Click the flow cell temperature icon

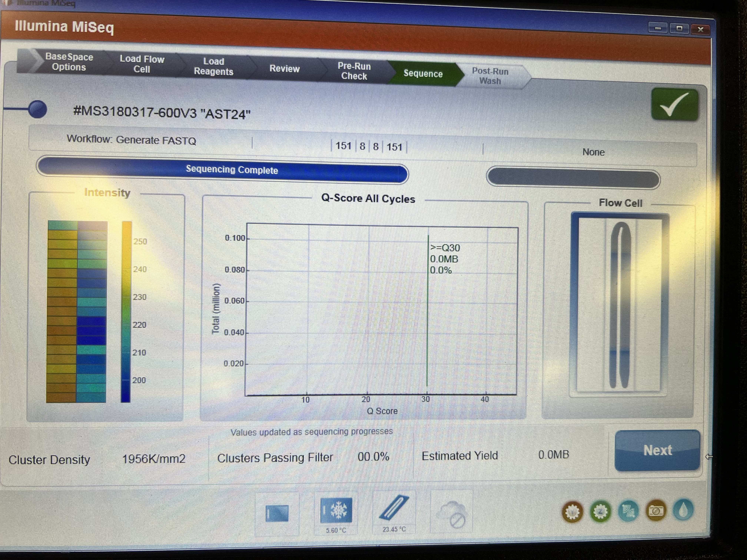pos(394,508)
